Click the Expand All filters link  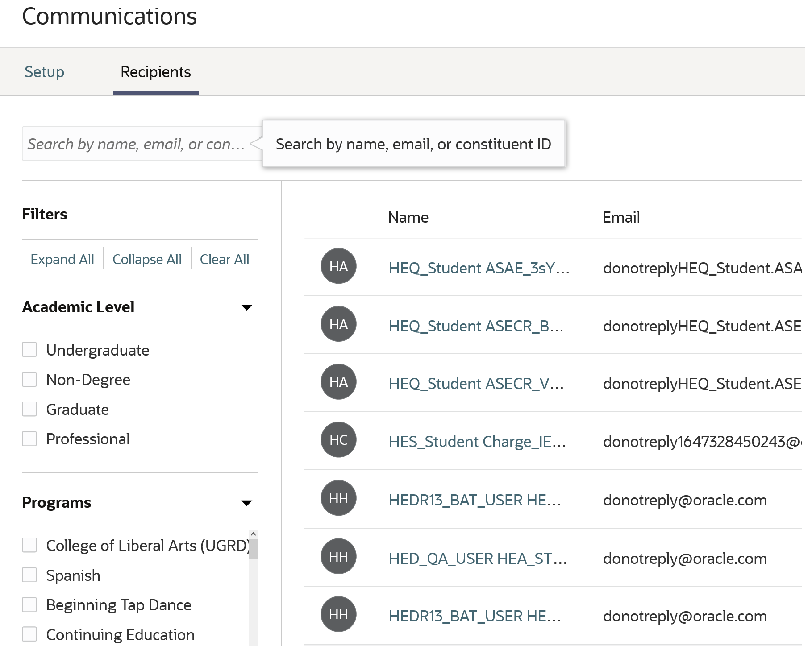click(x=62, y=259)
